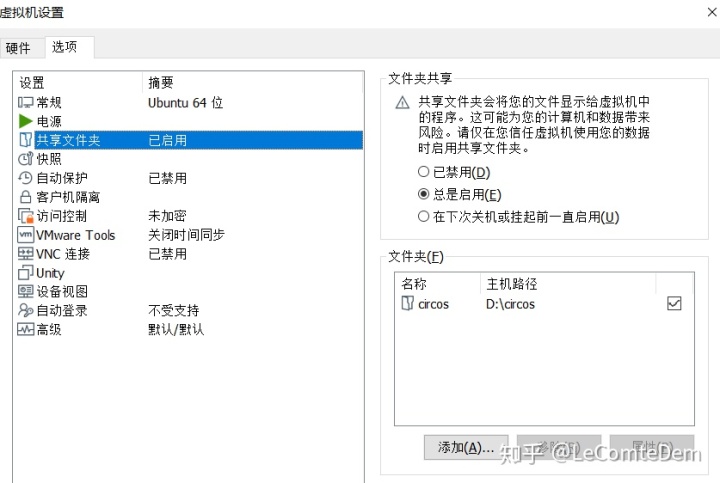Click the 关闭时间同步 summary text
Screen dimensions: 720x483
tap(186, 235)
